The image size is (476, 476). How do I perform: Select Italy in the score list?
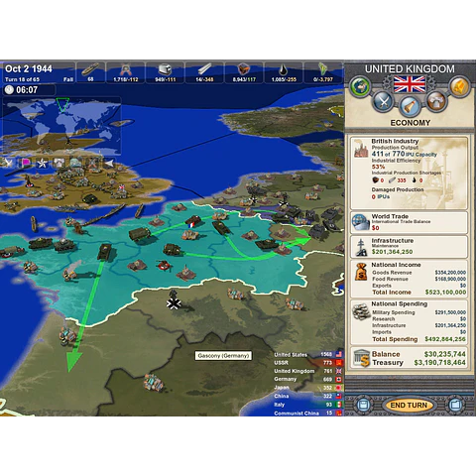(307, 405)
